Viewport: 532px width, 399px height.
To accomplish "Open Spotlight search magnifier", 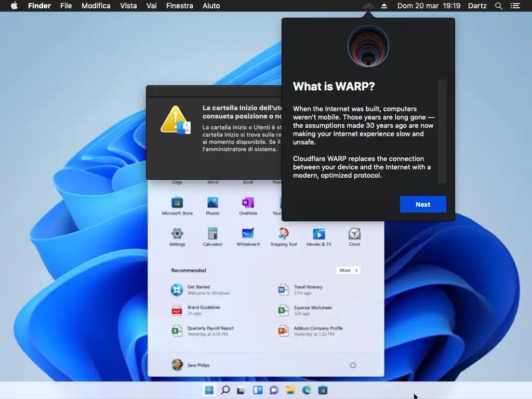I will tap(498, 6).
